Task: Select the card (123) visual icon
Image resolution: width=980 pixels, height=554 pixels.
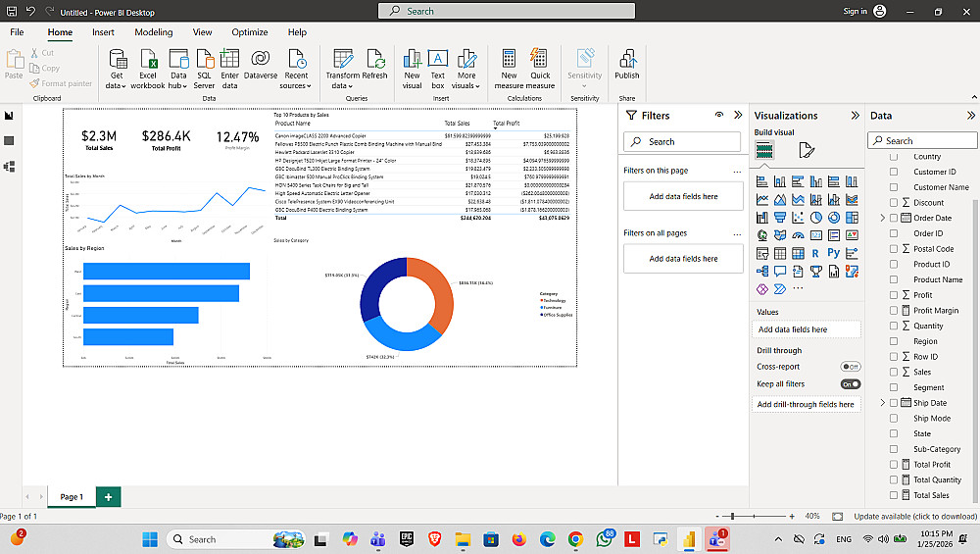Action: (816, 235)
